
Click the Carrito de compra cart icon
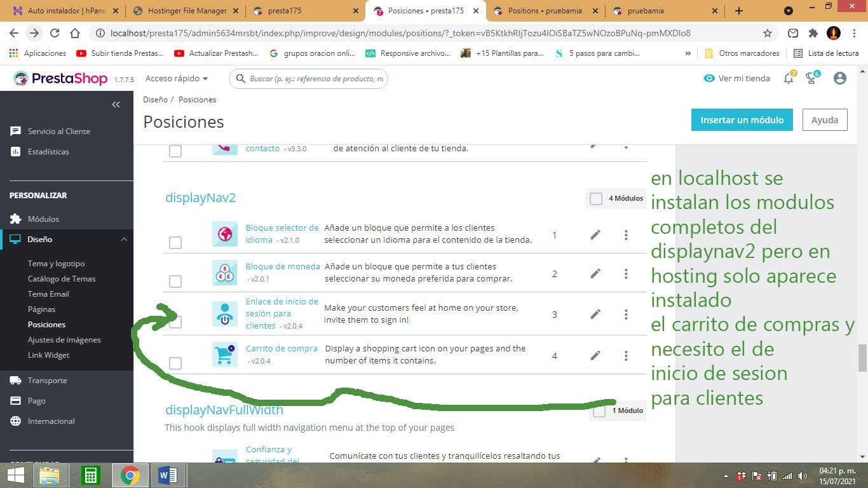click(x=225, y=355)
